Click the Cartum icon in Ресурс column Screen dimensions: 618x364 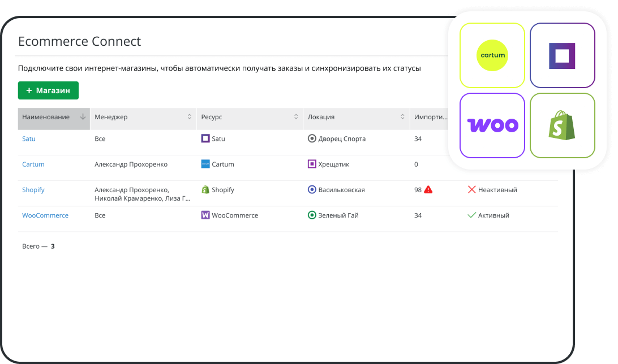point(205,164)
